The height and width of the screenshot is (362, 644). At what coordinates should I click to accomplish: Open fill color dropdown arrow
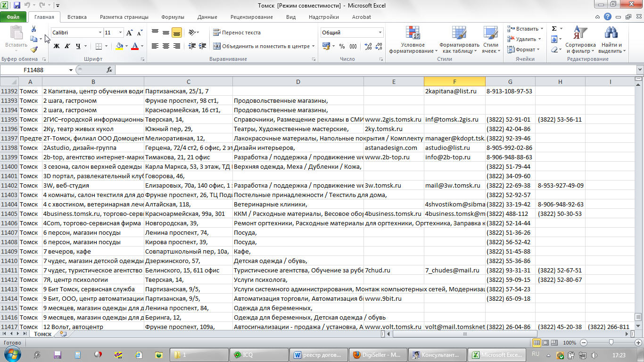[x=126, y=46]
